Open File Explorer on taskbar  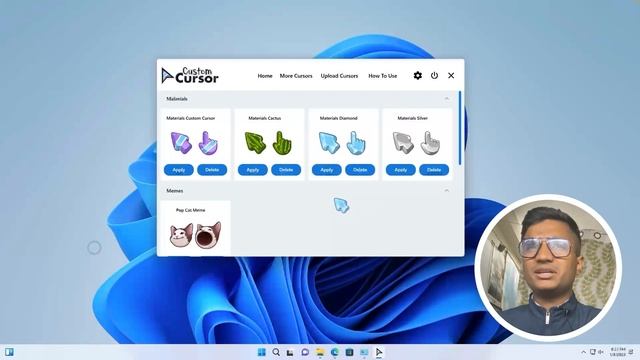point(320,352)
